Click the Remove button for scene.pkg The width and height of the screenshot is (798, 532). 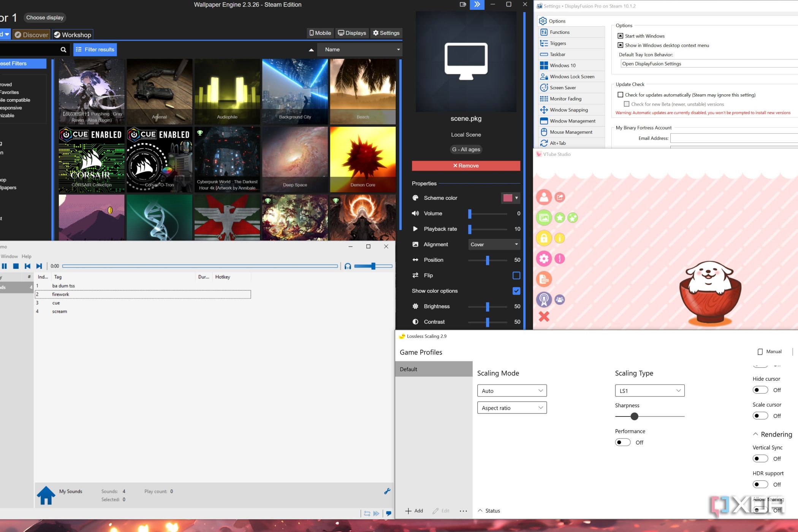click(x=466, y=166)
